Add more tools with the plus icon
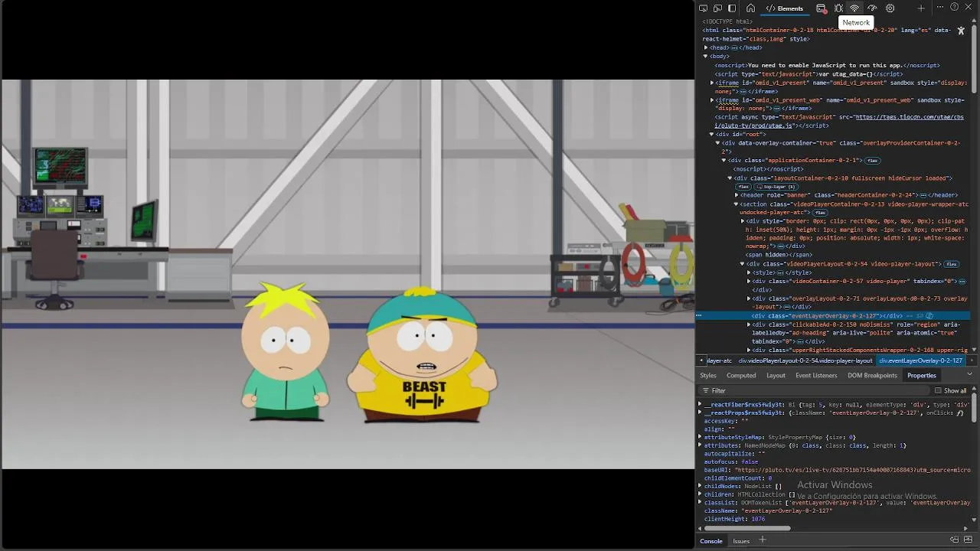The width and height of the screenshot is (980, 551). (921, 8)
